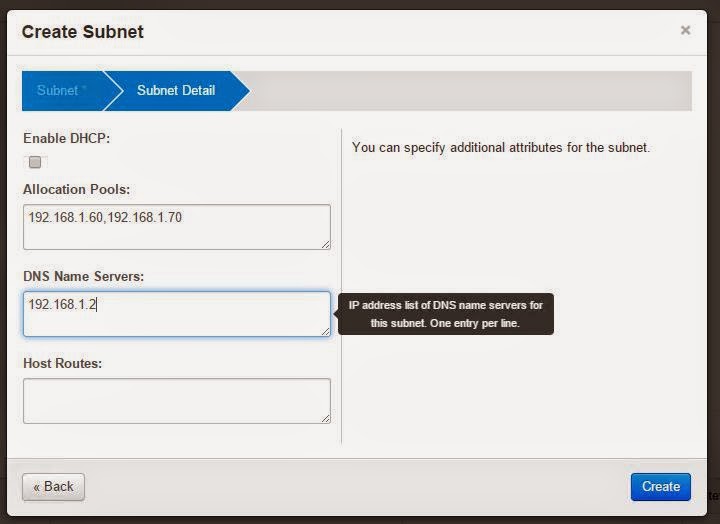Focus the Host Routes text area
This screenshot has height=524, width=720.
177,400
